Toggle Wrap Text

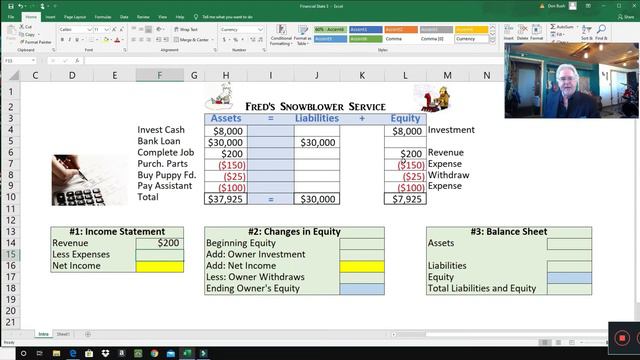pos(186,29)
